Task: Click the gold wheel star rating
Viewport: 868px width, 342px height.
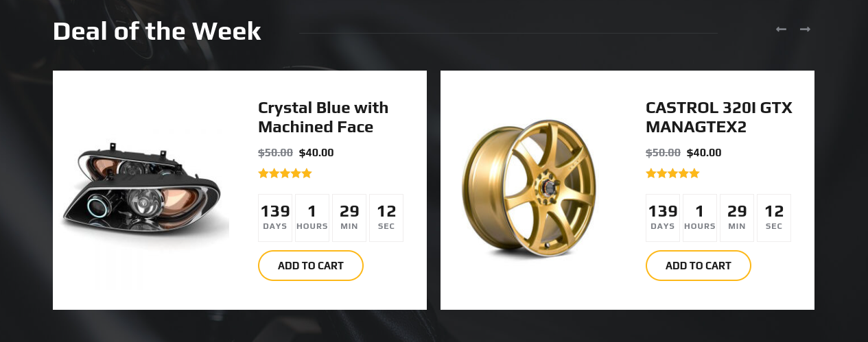Action: point(672,173)
